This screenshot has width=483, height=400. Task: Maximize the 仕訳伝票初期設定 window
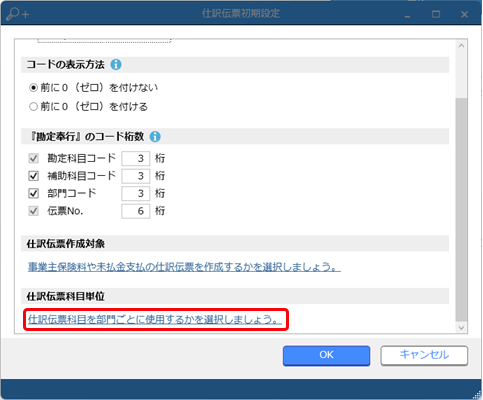click(x=436, y=14)
